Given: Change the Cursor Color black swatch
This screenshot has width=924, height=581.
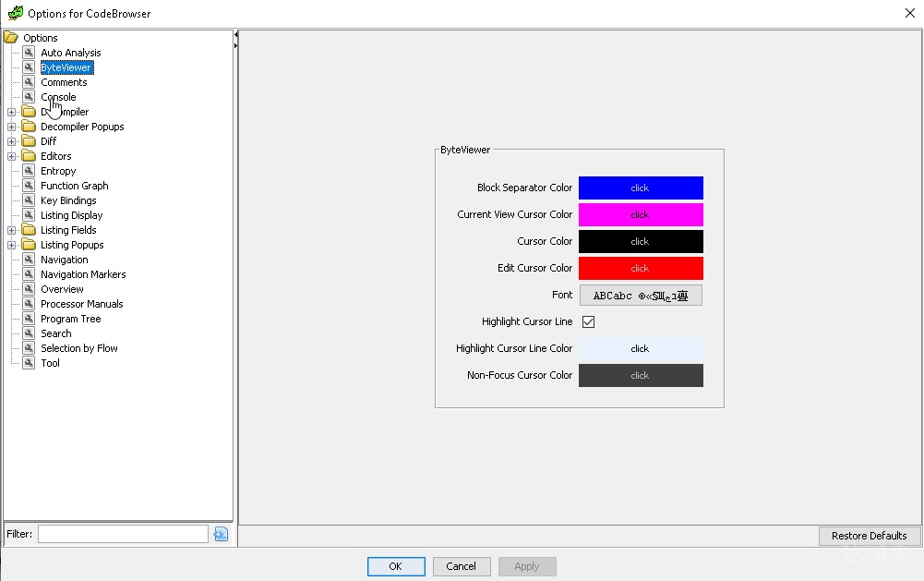Looking at the screenshot, I should 641,241.
